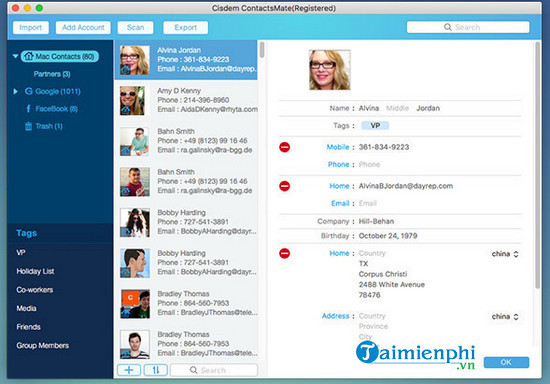Remove the Home address with minus icon

[284, 253]
